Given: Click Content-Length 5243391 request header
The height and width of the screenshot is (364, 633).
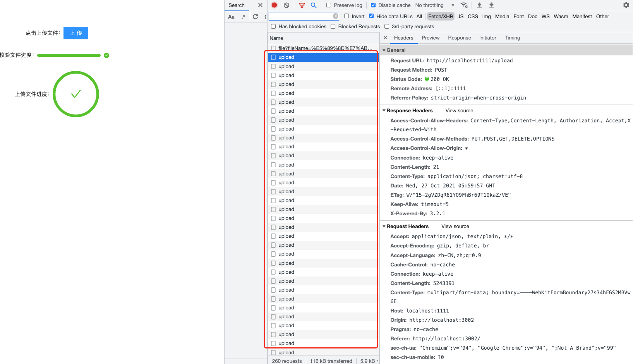Looking at the screenshot, I should pos(422,283).
